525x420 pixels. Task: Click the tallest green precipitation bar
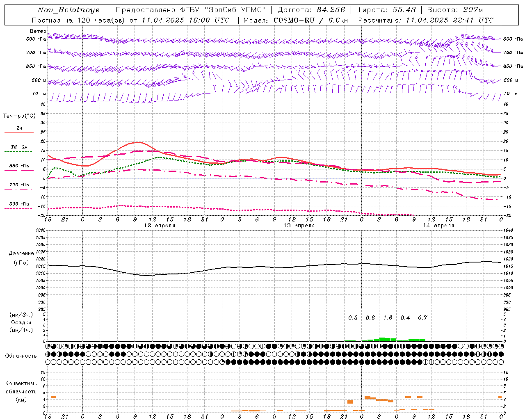click(382, 339)
